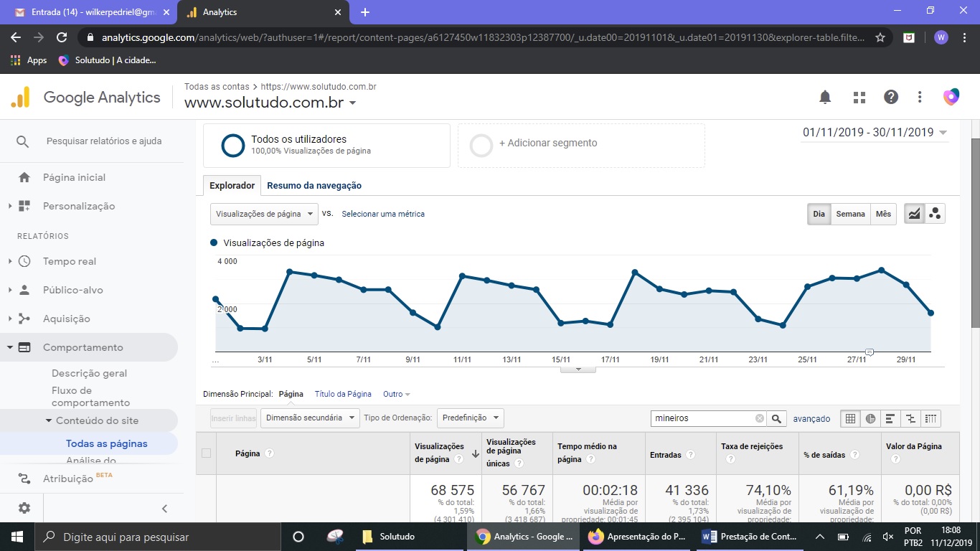Open the Admin settings gear icon
Viewport: 980px width, 551px height.
pyautogui.click(x=24, y=508)
